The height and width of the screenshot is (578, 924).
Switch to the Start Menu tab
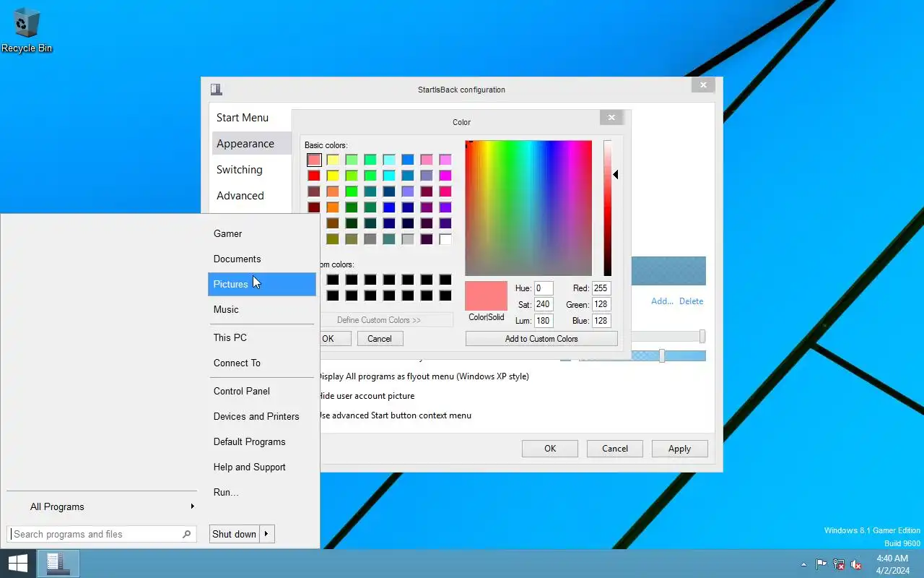pyautogui.click(x=243, y=118)
